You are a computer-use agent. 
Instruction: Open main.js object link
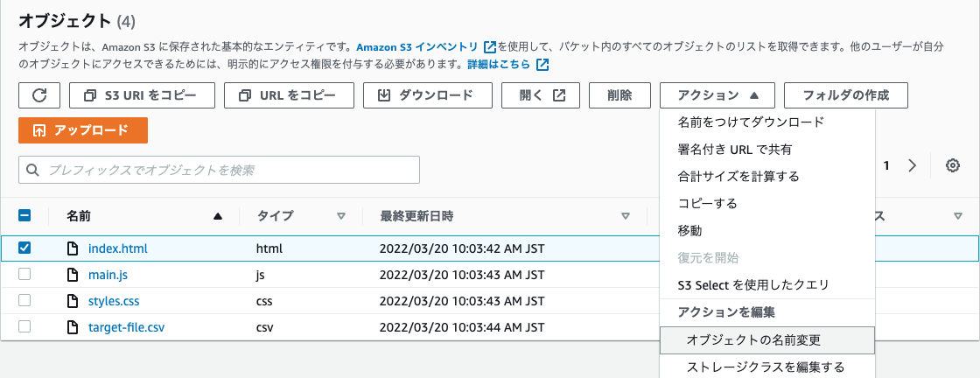(x=108, y=274)
